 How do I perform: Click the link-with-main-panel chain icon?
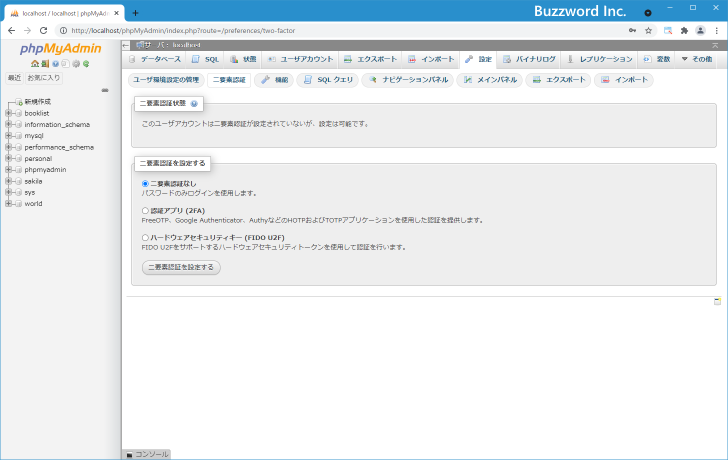pyautogui.click(x=105, y=90)
